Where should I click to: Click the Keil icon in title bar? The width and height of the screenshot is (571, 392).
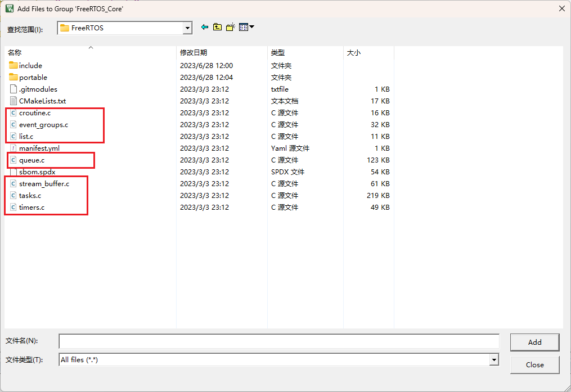pos(10,8)
